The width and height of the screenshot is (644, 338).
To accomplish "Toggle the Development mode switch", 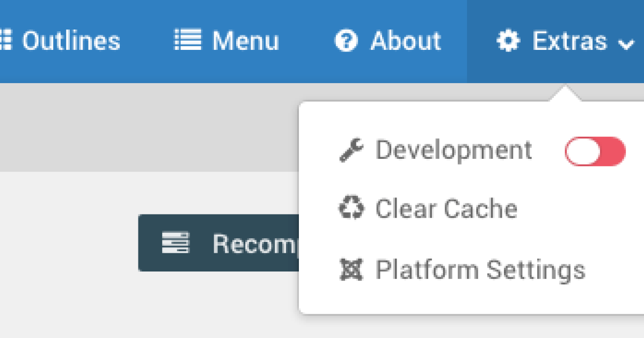I will [595, 151].
